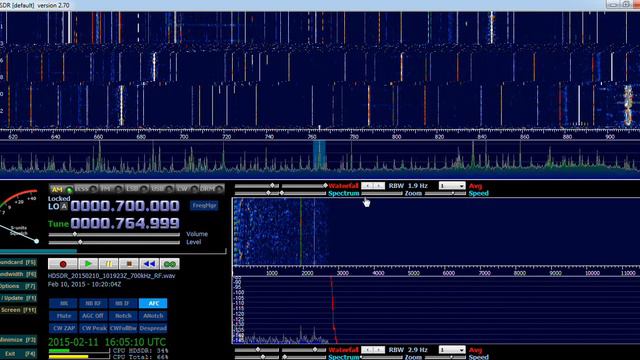Viewport: 640px width, 360px height.
Task: Start playback with the green play button
Action: pos(88,264)
